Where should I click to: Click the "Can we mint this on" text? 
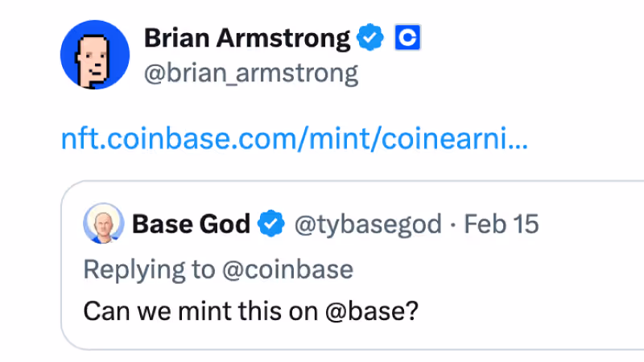click(193, 311)
